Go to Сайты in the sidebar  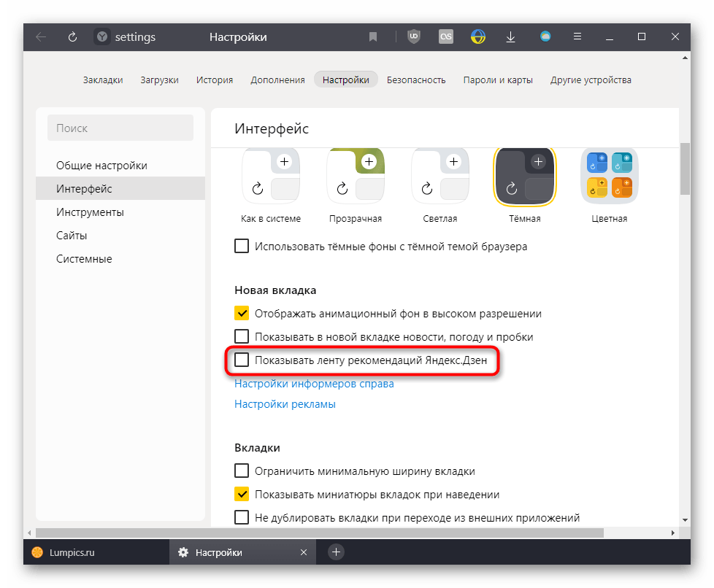click(x=120, y=236)
